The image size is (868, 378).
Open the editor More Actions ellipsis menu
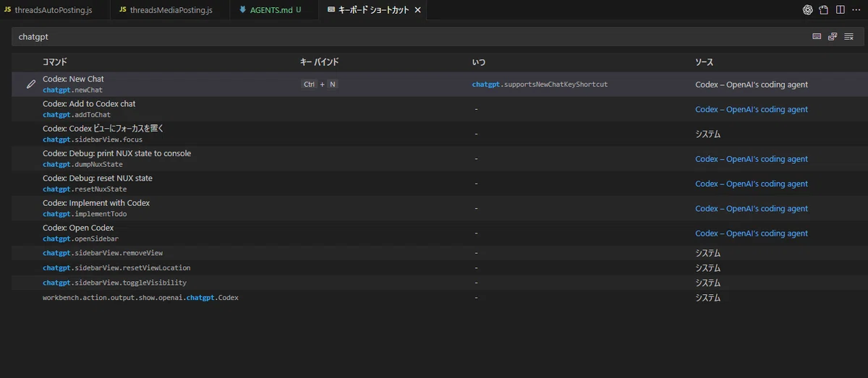point(856,10)
